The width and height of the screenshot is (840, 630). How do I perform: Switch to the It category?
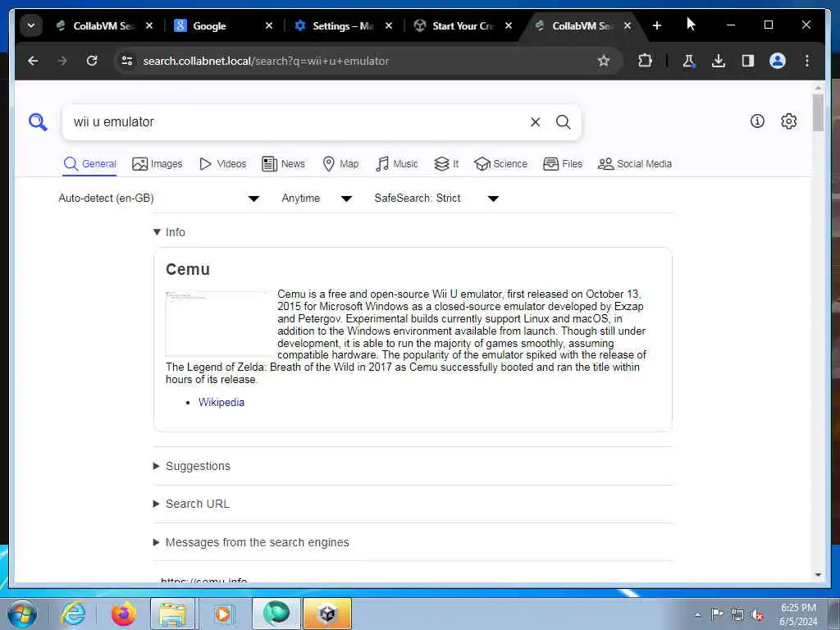[446, 164]
